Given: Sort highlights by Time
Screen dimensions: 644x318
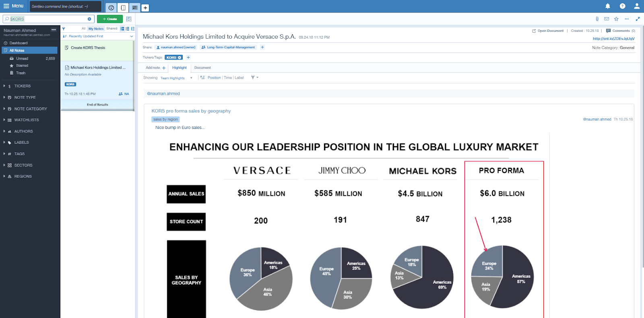Looking at the screenshot, I should click(x=228, y=78).
